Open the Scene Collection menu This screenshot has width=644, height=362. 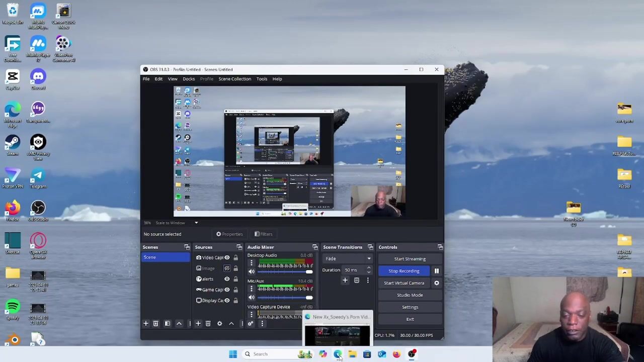234,79
